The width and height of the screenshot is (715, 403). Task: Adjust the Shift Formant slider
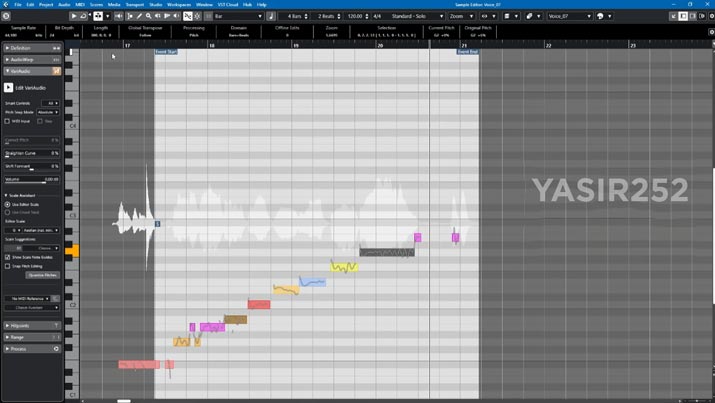31,167
